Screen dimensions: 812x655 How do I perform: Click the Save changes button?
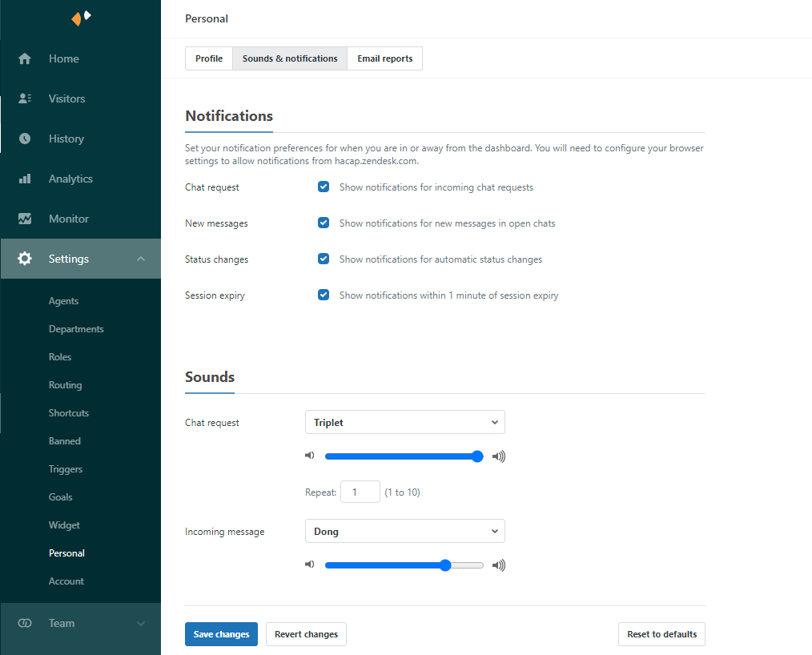click(221, 634)
